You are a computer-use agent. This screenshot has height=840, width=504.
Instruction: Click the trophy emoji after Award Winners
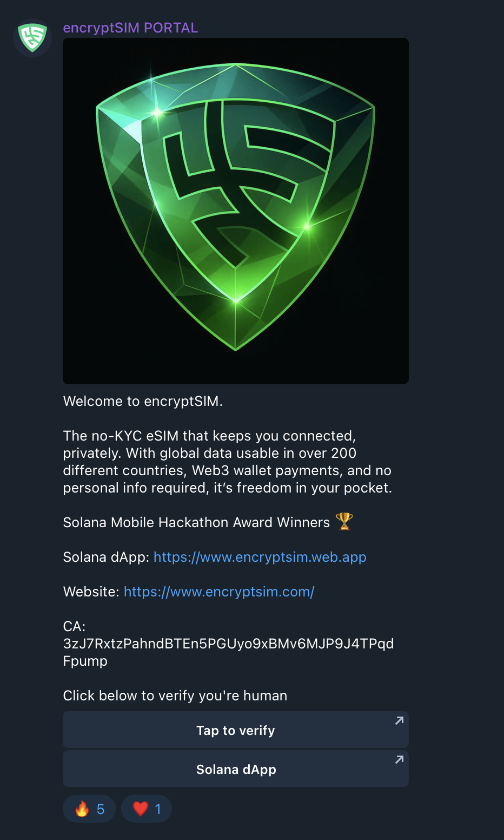click(344, 522)
